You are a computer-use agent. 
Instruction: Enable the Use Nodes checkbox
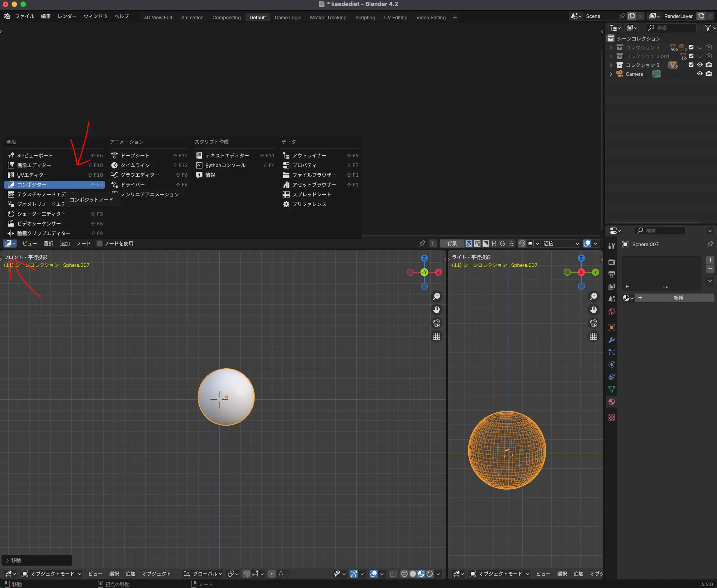click(100, 243)
